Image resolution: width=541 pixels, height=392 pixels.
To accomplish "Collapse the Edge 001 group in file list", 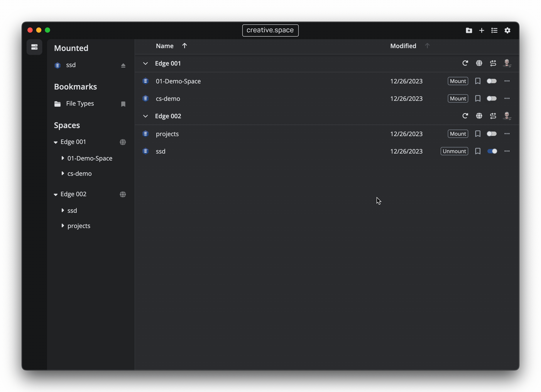I will [x=145, y=63].
